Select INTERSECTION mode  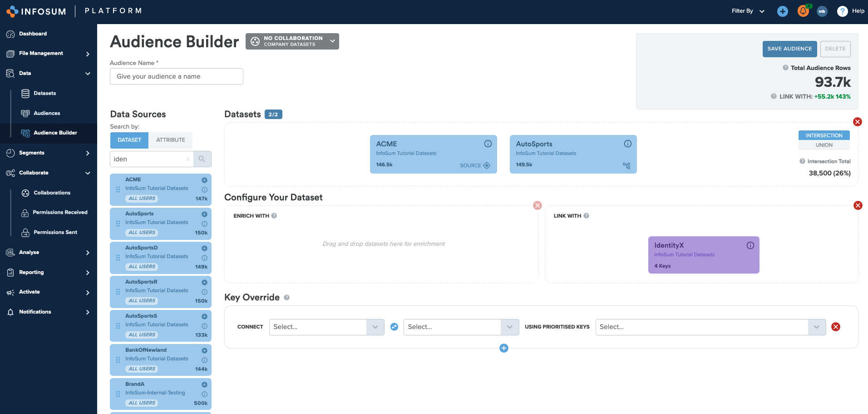(x=824, y=135)
